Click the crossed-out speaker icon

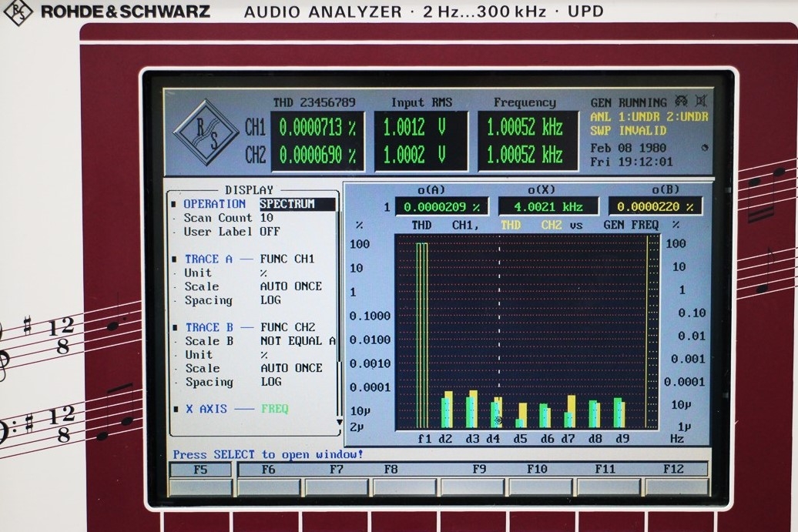pos(701,101)
